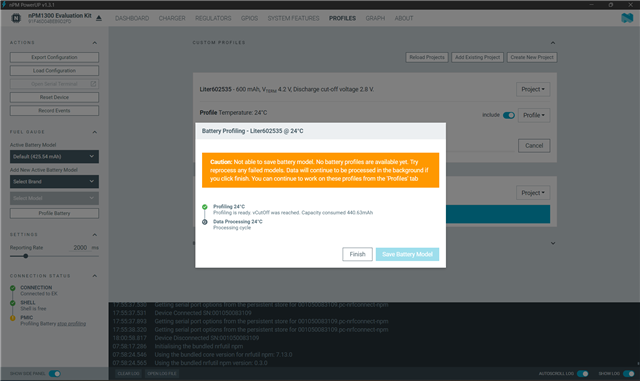Open the Select Model dropdown
This screenshot has height=381, width=640.
click(54, 198)
